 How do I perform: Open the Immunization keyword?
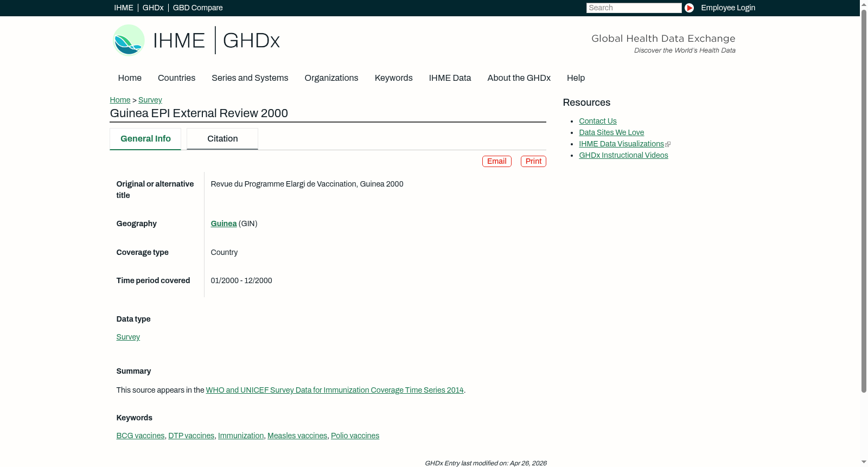(x=241, y=436)
